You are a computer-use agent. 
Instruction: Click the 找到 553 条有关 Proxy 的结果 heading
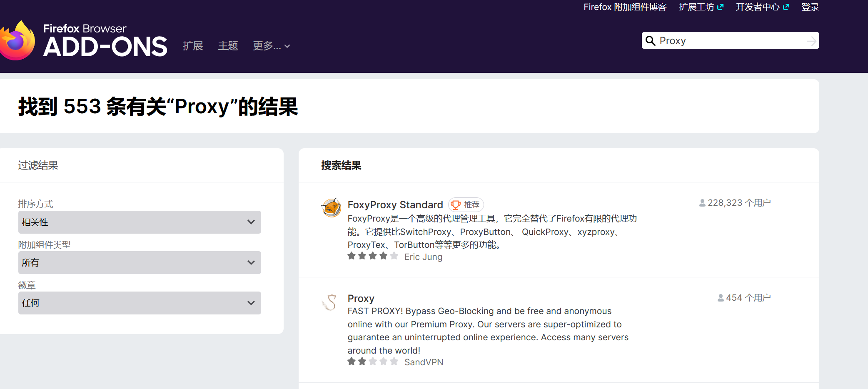158,107
